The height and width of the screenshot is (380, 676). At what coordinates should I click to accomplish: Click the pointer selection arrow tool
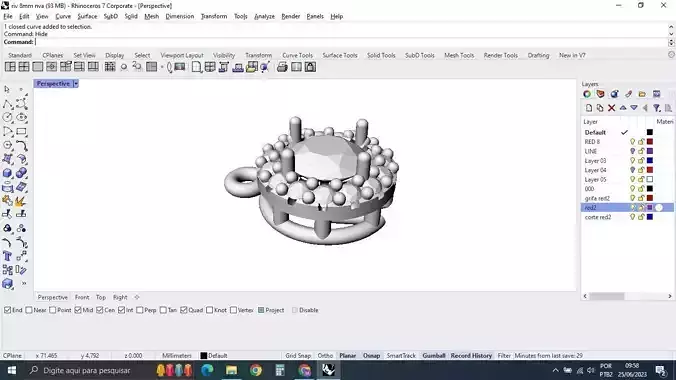coord(7,90)
